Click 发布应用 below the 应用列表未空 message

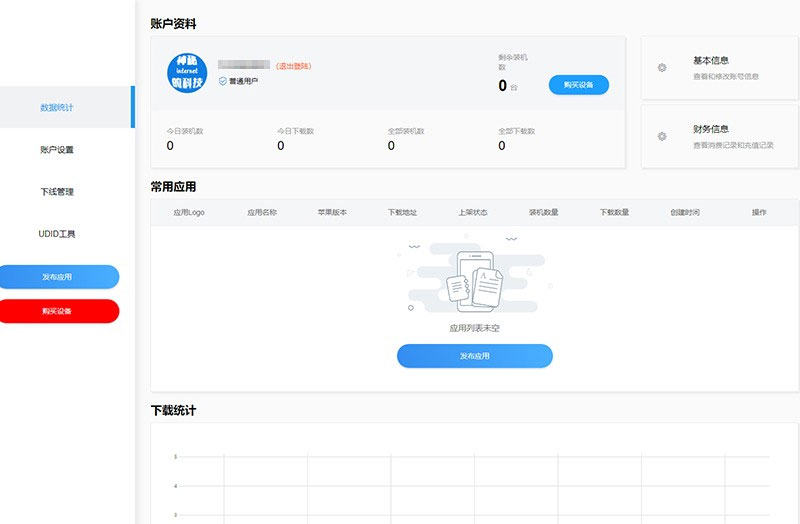474,356
